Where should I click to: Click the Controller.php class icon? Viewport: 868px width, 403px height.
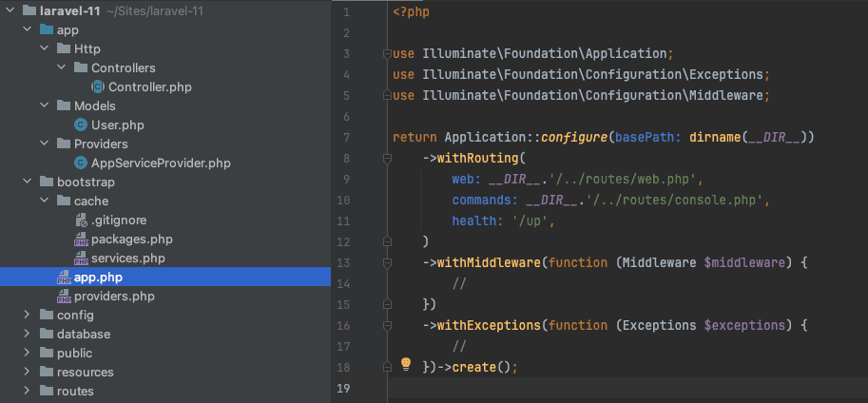click(x=98, y=86)
